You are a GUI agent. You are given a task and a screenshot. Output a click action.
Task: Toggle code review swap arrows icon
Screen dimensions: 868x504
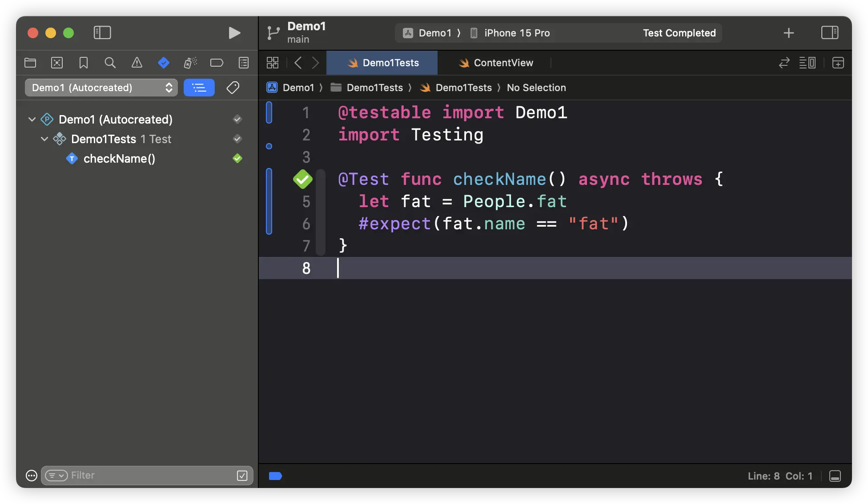pyautogui.click(x=784, y=63)
